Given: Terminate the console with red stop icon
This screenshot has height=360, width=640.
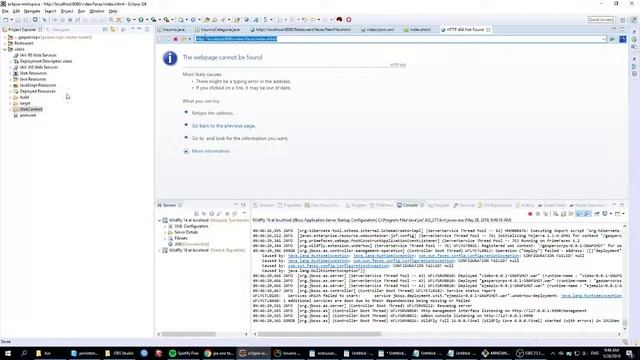Looking at the screenshot, I should (x=530, y=214).
